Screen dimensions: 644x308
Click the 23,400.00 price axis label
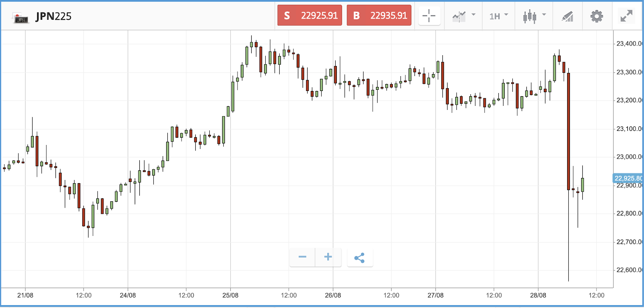(x=629, y=43)
